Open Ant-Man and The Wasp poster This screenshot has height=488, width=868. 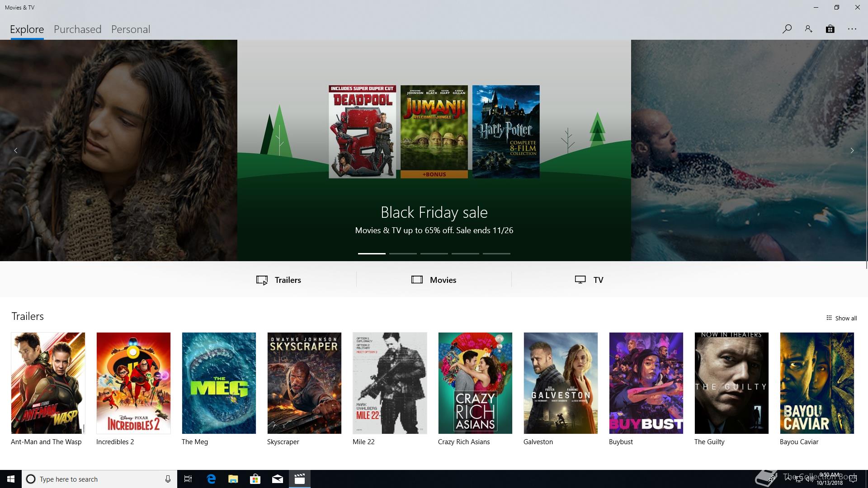(x=48, y=383)
